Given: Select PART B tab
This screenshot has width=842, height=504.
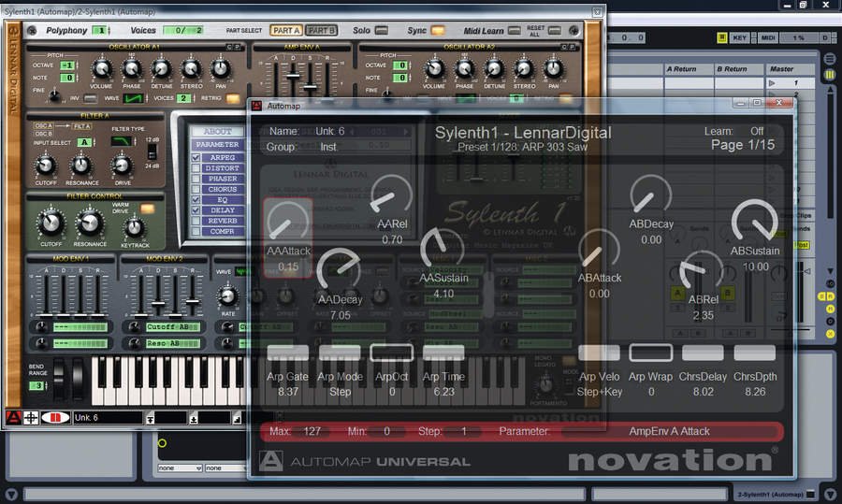Looking at the screenshot, I should pos(321,31).
